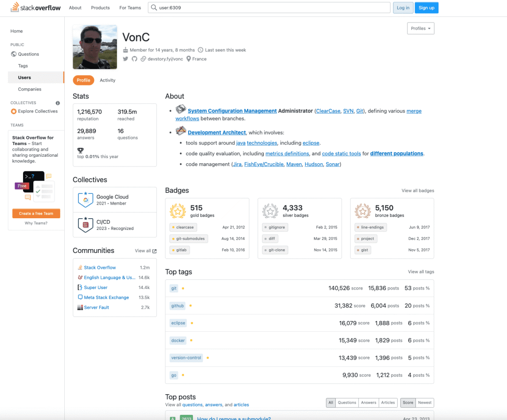Open VonC's GitHub profile icon
Viewport: 507px width, 420px height.
pos(135,59)
